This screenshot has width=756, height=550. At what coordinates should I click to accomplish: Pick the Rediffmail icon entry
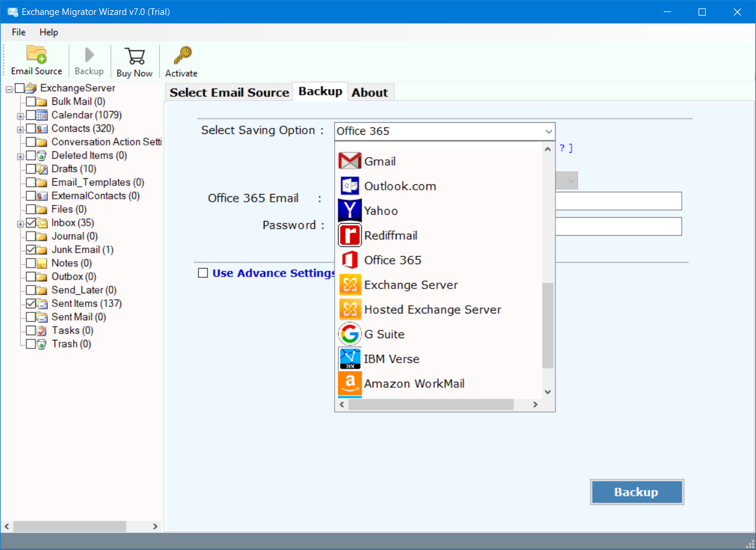coord(350,235)
